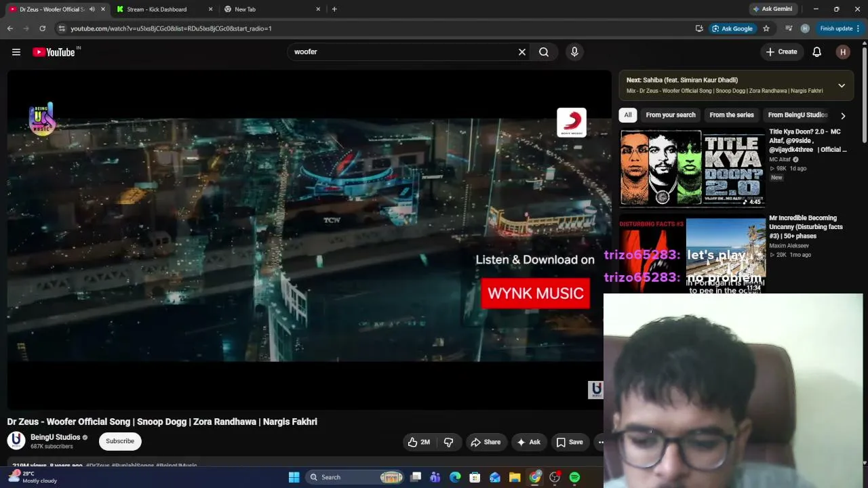Screen dimensions: 868x488
Task: Click Finish update in Chrome
Action: pyautogui.click(x=840, y=28)
